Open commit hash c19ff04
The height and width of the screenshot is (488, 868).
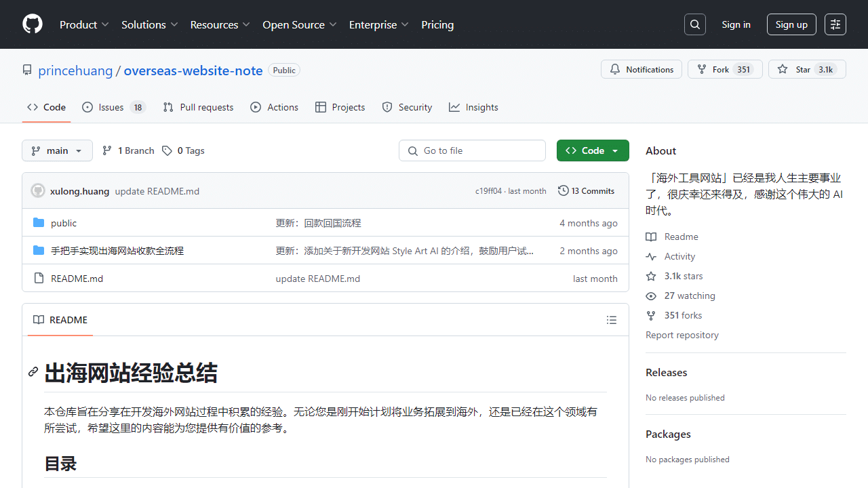(x=488, y=191)
